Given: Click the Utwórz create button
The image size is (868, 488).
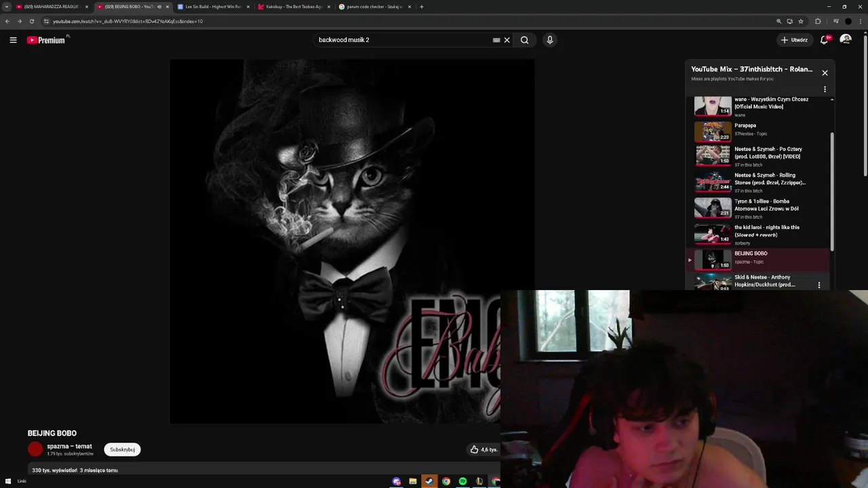Looking at the screenshot, I should click(x=794, y=40).
